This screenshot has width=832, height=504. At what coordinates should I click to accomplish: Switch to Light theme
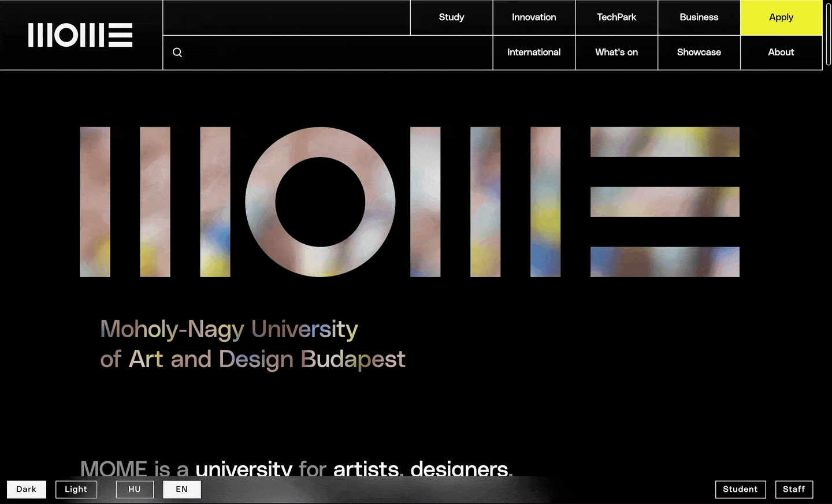[x=76, y=490]
